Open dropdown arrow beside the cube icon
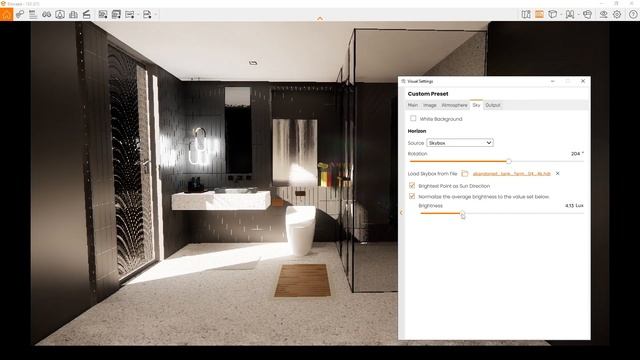Image resolution: width=640 pixels, height=360 pixels. [x=561, y=15]
